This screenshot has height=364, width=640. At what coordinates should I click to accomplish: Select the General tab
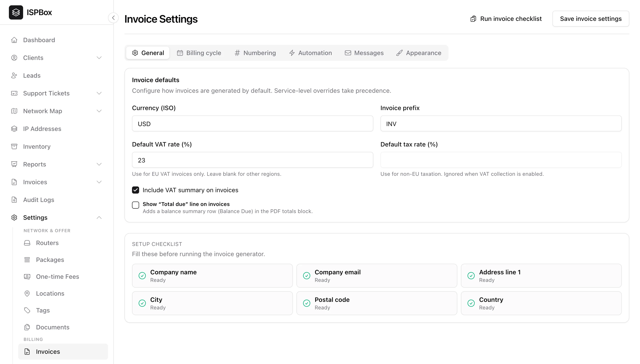point(148,53)
